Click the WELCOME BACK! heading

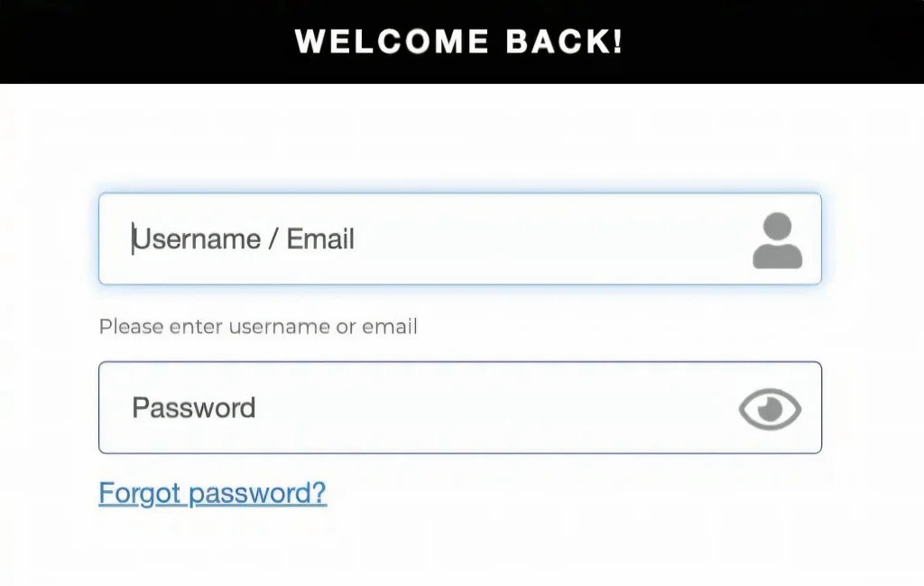coord(458,42)
